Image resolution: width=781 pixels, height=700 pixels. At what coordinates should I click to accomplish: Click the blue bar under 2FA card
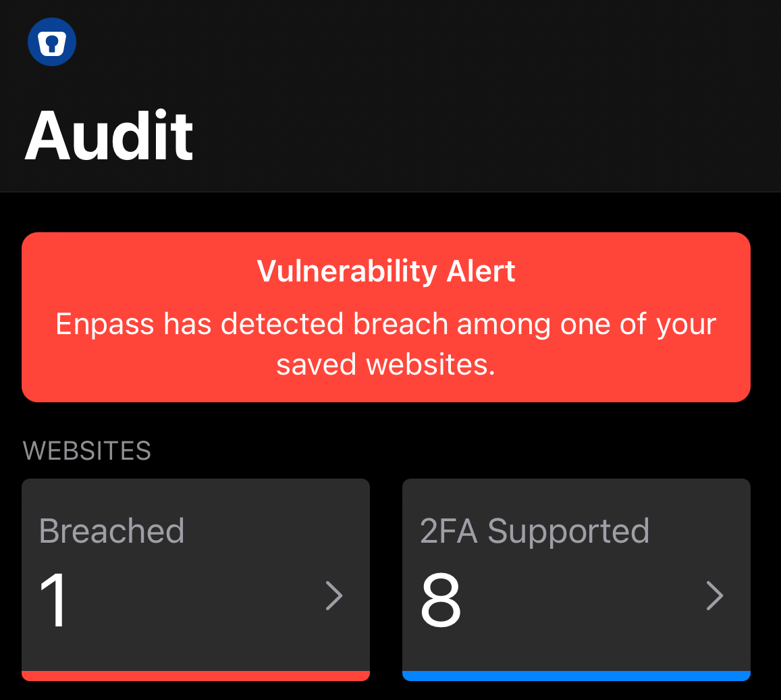[576, 676]
